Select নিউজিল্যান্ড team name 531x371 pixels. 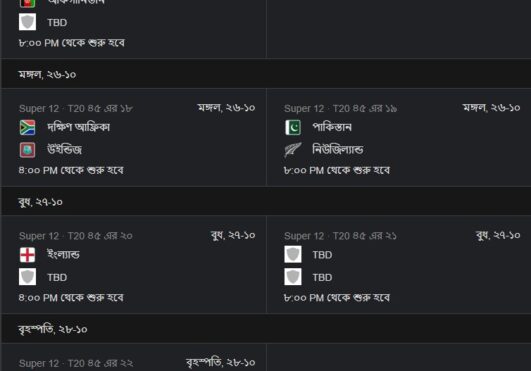pyautogui.click(x=338, y=150)
